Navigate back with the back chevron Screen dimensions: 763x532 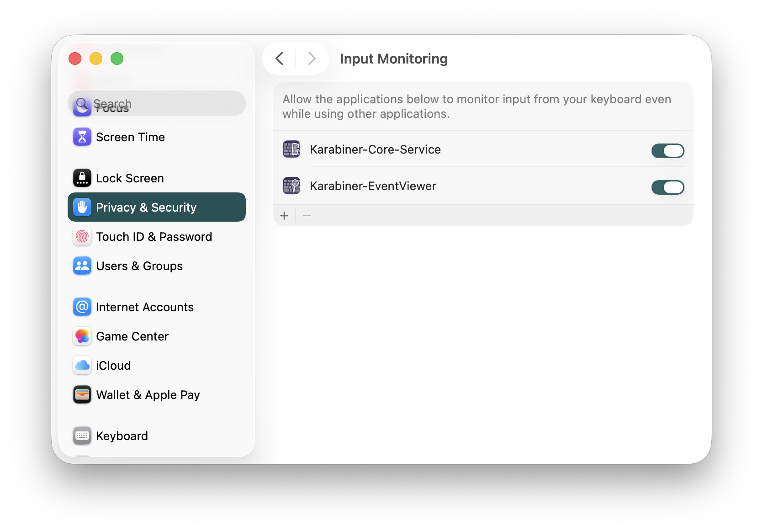[279, 59]
